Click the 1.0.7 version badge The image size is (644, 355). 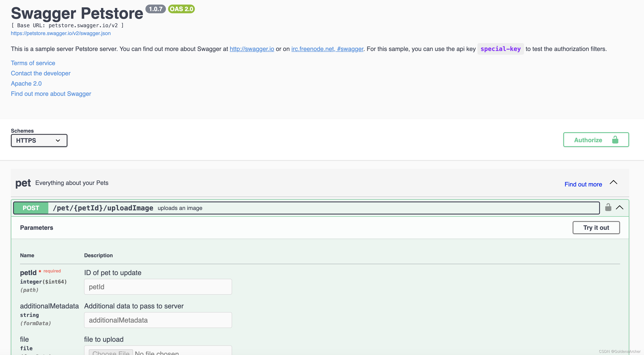[x=155, y=9]
